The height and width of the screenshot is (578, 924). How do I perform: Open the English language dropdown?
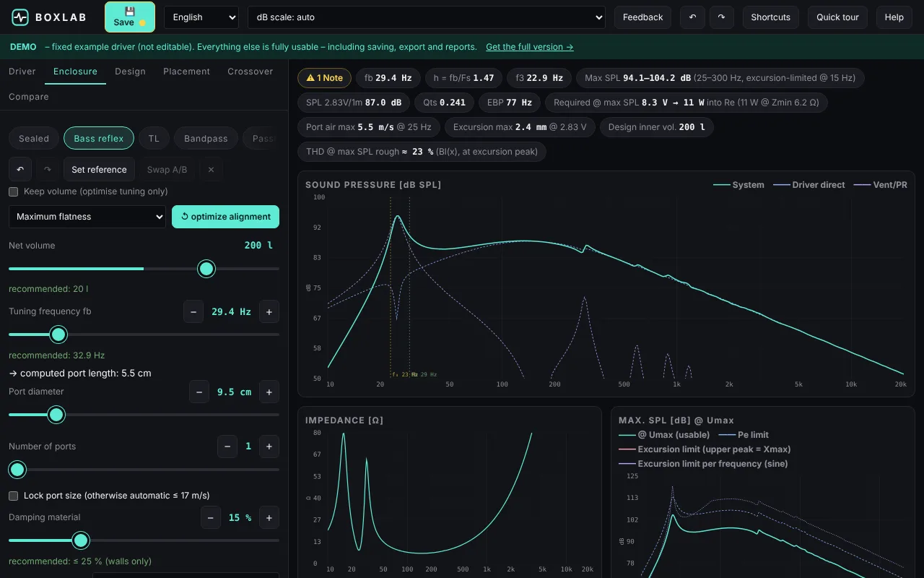click(201, 17)
